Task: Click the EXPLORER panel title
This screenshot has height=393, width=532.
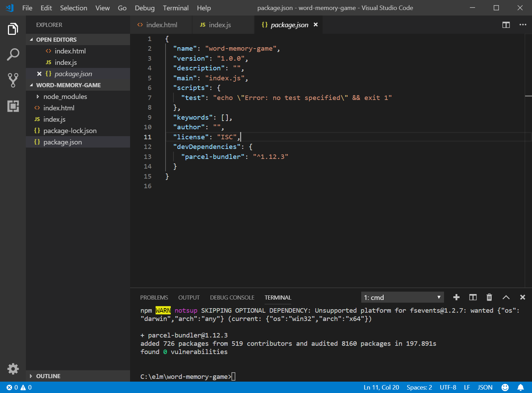Action: pos(49,25)
